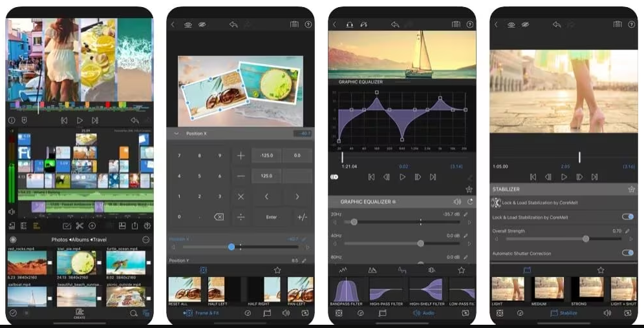This screenshot has width=644, height=328.
Task: Open help in the Frame & Fit editor
Action: tap(308, 25)
